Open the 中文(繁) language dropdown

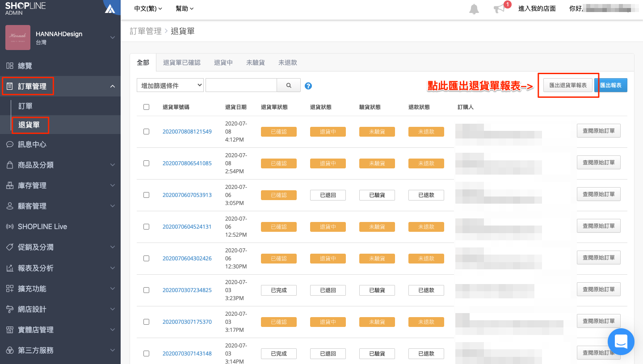pyautogui.click(x=148, y=8)
